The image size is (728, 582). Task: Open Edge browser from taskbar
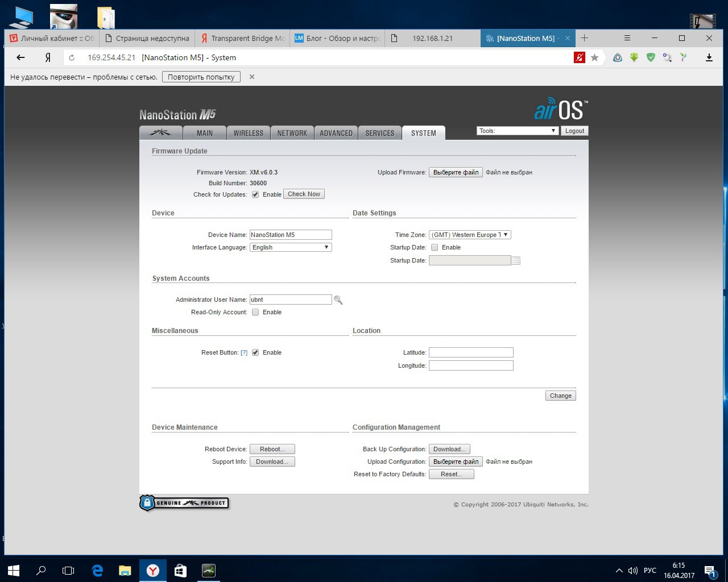[97, 571]
